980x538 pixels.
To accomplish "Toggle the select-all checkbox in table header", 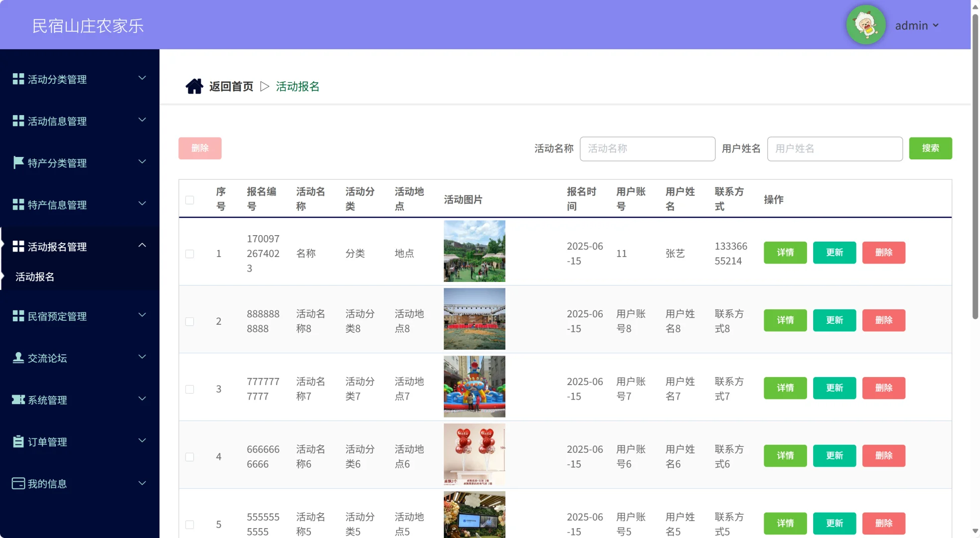I will [x=190, y=200].
